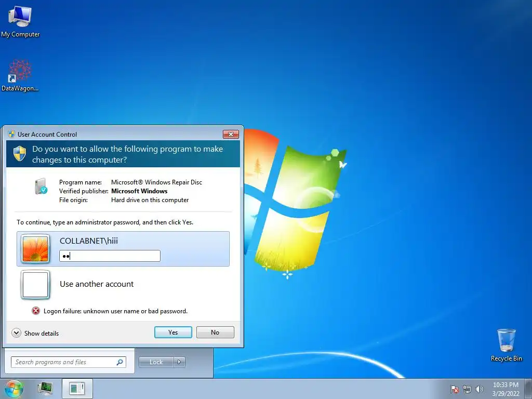Image resolution: width=532 pixels, height=399 pixels.
Task: Click the Windows Start orb
Action: point(14,389)
